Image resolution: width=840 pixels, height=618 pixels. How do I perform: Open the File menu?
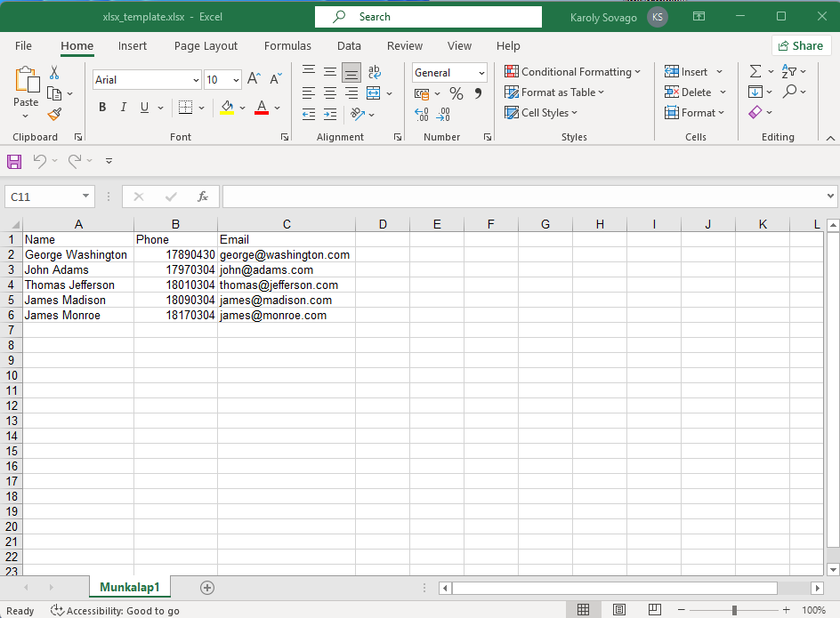click(23, 46)
